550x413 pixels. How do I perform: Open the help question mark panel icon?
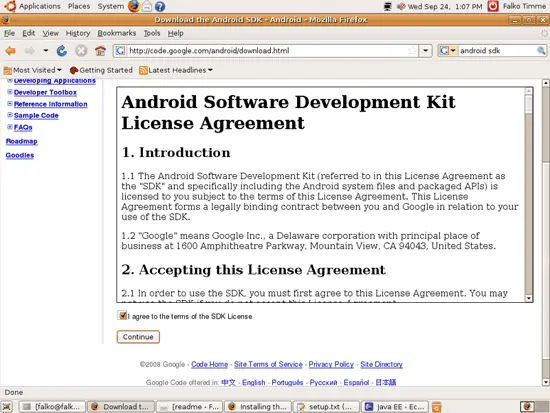pyautogui.click(x=160, y=6)
